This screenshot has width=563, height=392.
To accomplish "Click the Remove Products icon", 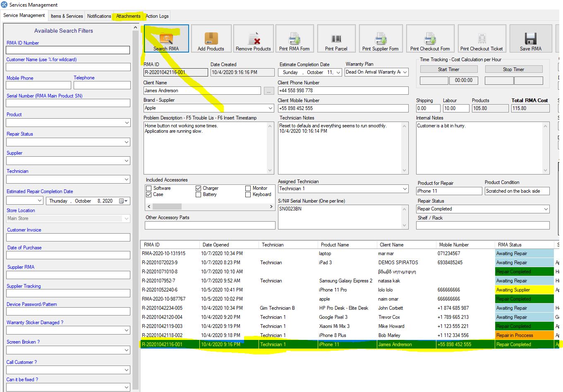I will (x=253, y=38).
